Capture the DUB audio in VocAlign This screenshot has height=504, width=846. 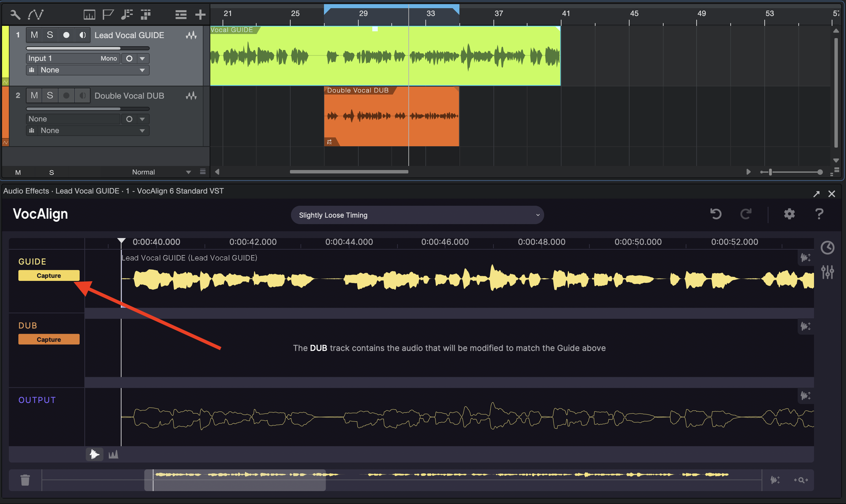click(x=49, y=339)
